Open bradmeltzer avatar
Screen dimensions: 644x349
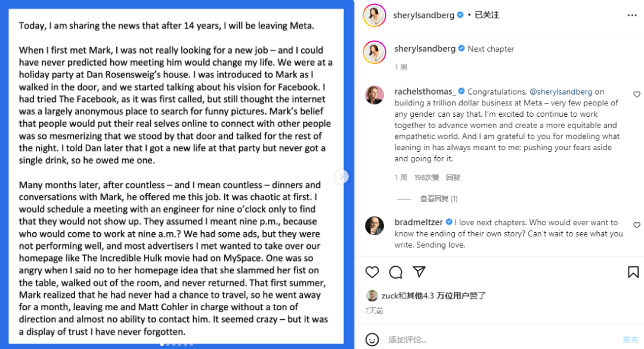pyautogui.click(x=374, y=226)
